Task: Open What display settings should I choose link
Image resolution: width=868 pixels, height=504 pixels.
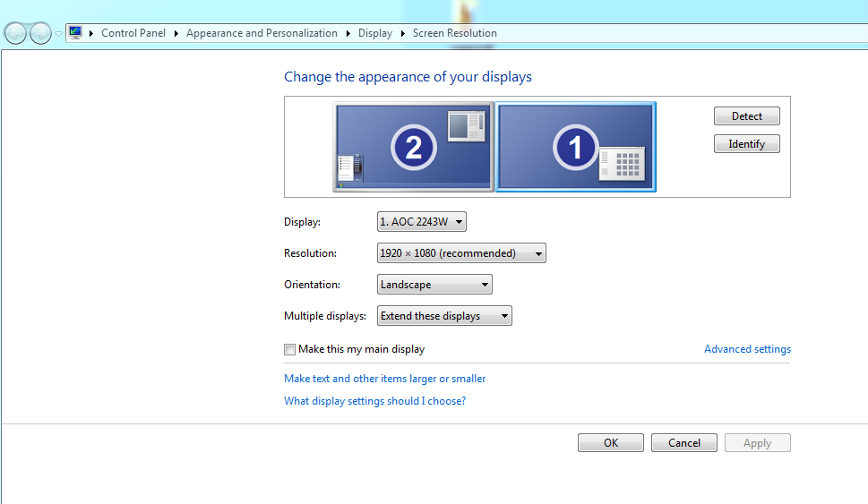Action: pyautogui.click(x=374, y=400)
